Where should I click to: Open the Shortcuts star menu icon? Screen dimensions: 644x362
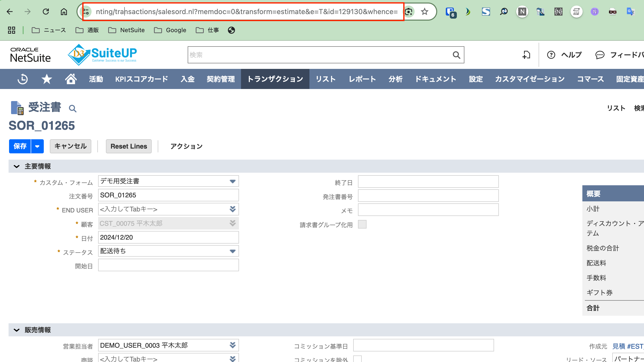[47, 79]
